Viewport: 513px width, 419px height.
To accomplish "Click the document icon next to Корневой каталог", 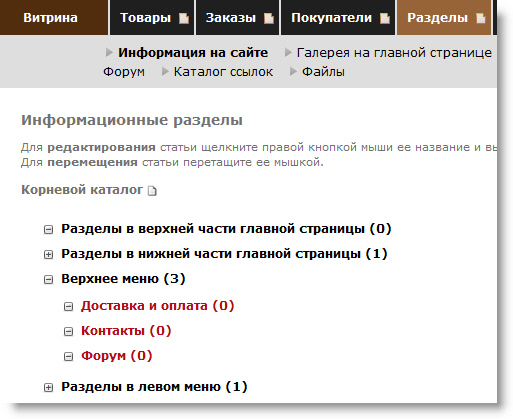I will [152, 191].
